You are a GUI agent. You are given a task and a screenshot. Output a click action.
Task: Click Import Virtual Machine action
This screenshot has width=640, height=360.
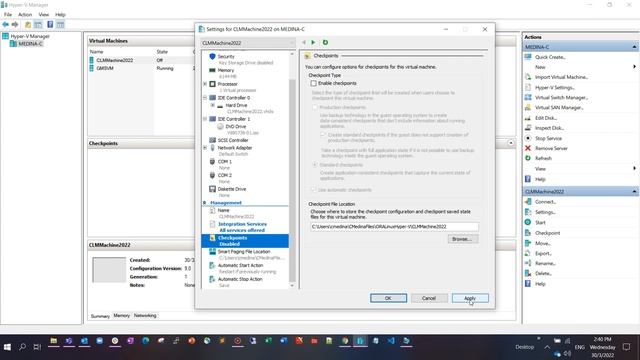(x=561, y=77)
